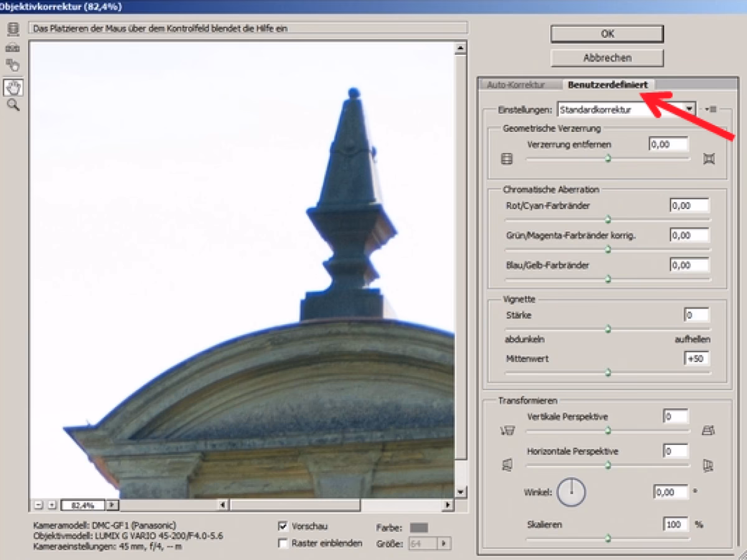The height and width of the screenshot is (560, 747).
Task: Select the Hand tool
Action: tap(12, 87)
